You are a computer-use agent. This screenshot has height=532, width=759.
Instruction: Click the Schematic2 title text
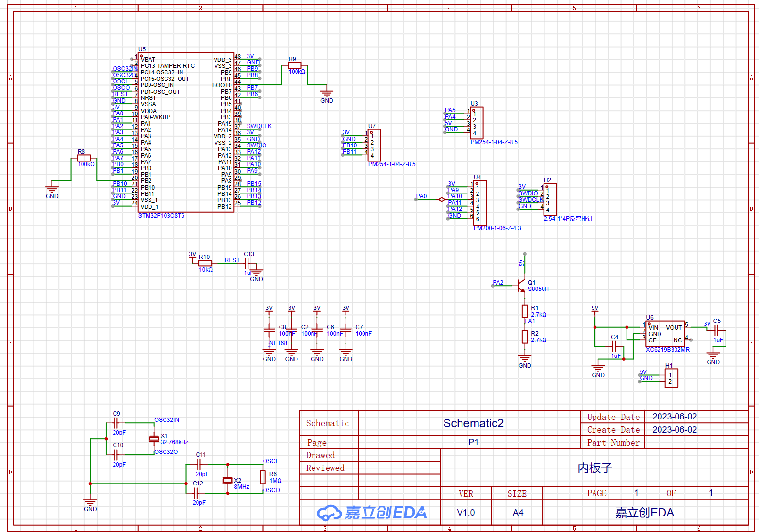pyautogui.click(x=473, y=423)
